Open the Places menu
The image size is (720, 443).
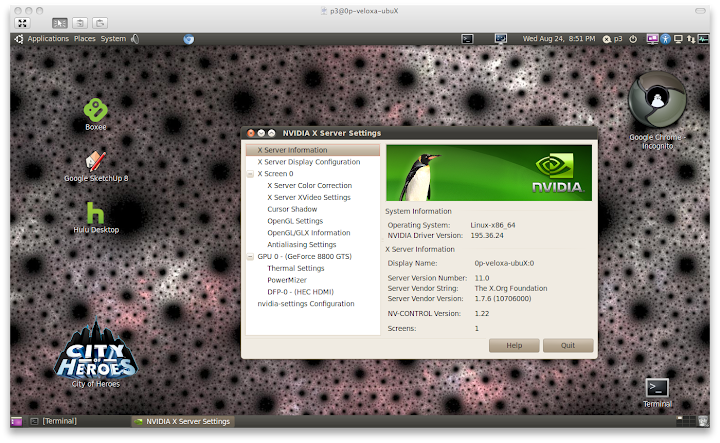point(85,39)
